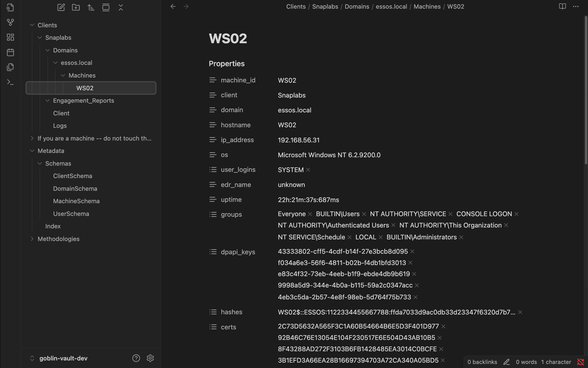Open the daily note calendar icon
The height and width of the screenshot is (368, 588).
(10, 52)
